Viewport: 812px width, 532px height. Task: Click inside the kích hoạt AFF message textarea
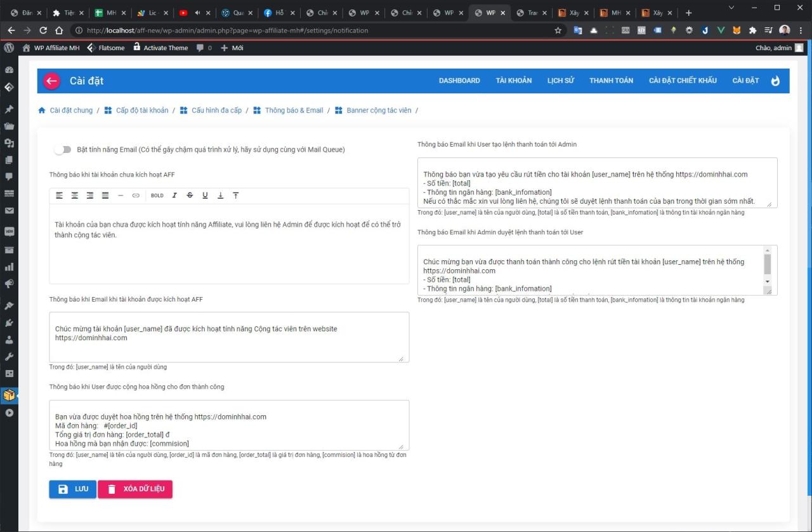228,336
